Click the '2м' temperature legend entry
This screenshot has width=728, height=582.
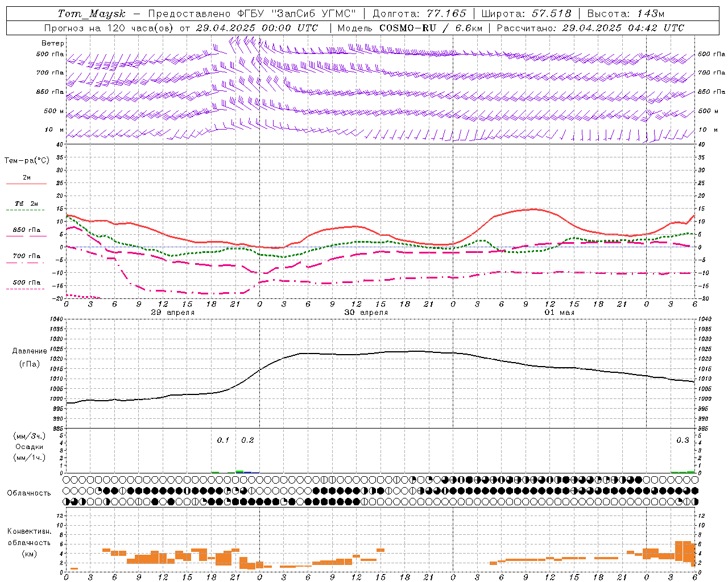pyautogui.click(x=27, y=177)
